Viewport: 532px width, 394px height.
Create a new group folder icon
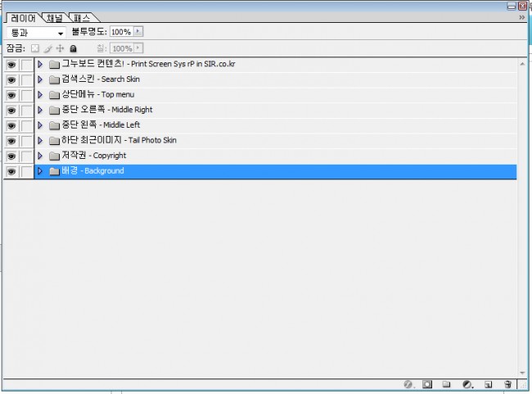click(x=447, y=384)
